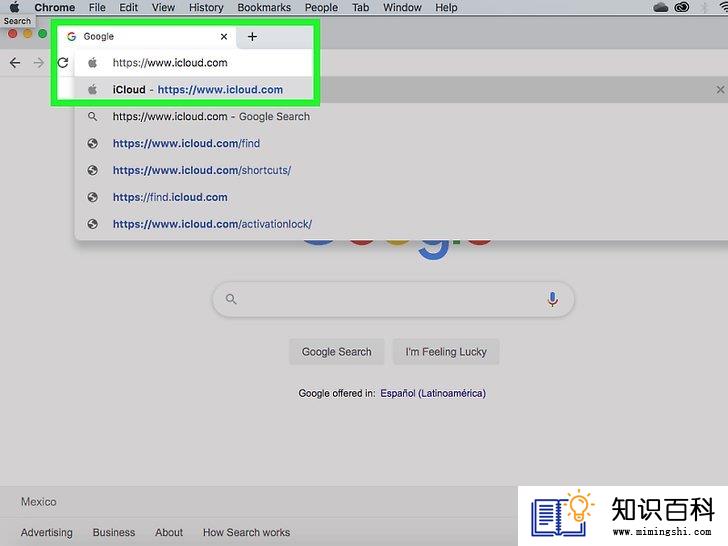Click the Creative Cloud menu bar icon
Screen dimensions: 728x546
[682, 7]
